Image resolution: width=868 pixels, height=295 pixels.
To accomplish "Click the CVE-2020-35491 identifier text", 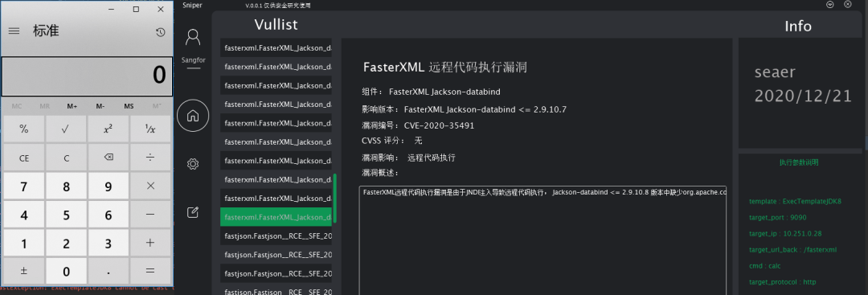I will (x=439, y=125).
